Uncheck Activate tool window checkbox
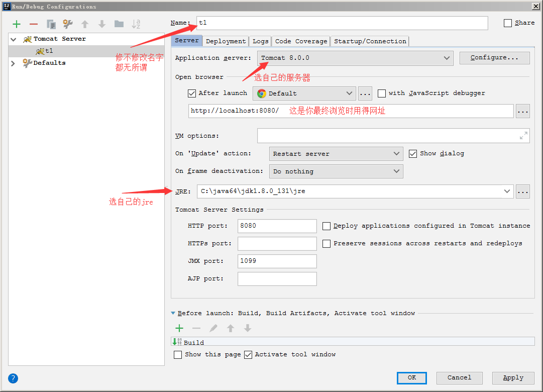 [248, 355]
